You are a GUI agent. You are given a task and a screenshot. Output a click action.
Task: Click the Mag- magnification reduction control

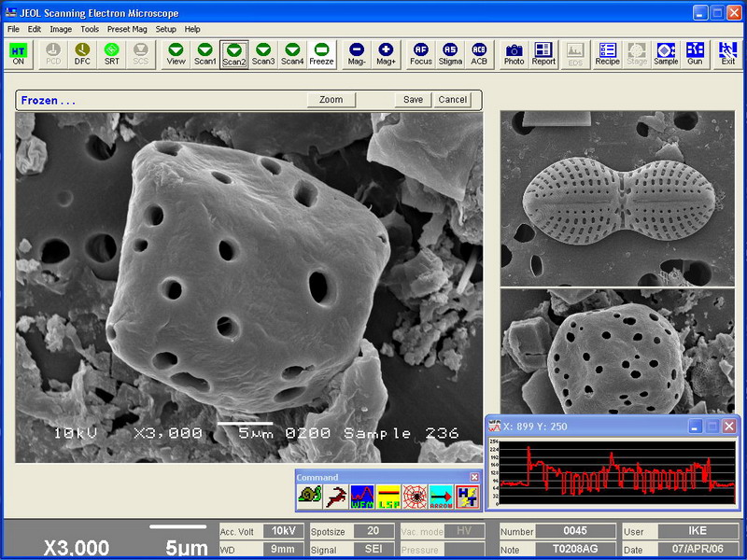tap(358, 53)
